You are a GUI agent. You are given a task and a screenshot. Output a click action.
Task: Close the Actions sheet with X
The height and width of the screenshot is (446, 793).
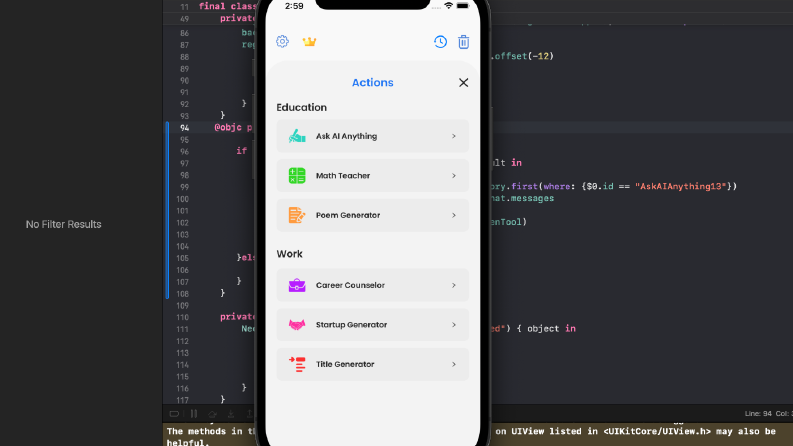[463, 82]
